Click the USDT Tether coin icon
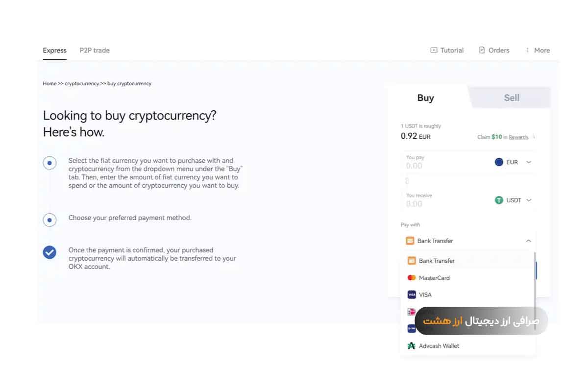The image size is (588, 392). [x=499, y=200]
